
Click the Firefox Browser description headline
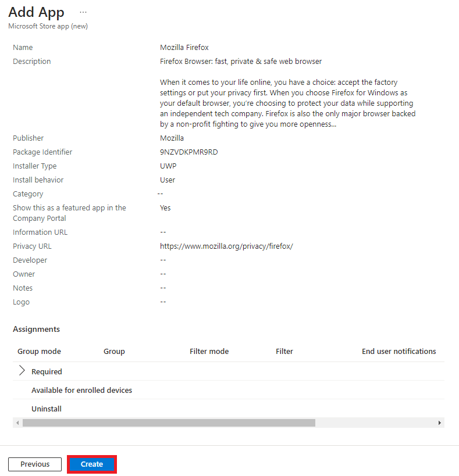click(241, 62)
